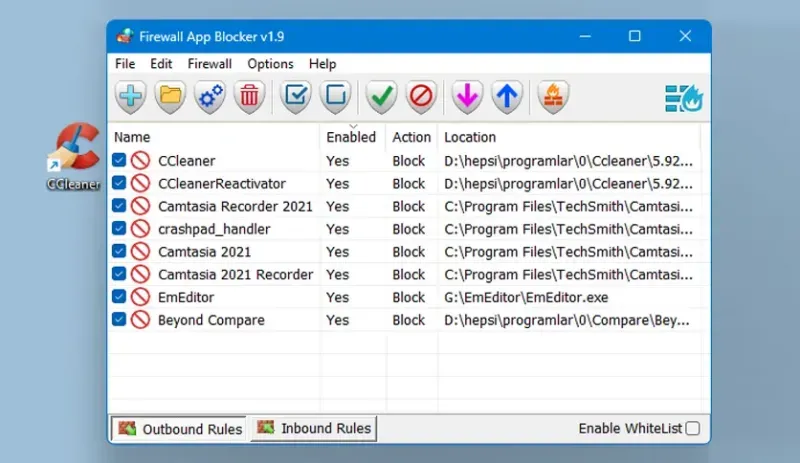800x463 pixels.
Task: Click the block icon beside Camtasia 2021
Action: pyautogui.click(x=140, y=251)
